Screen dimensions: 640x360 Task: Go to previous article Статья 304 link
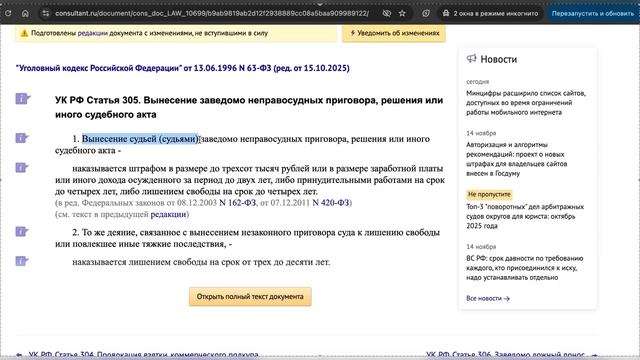click(143, 355)
